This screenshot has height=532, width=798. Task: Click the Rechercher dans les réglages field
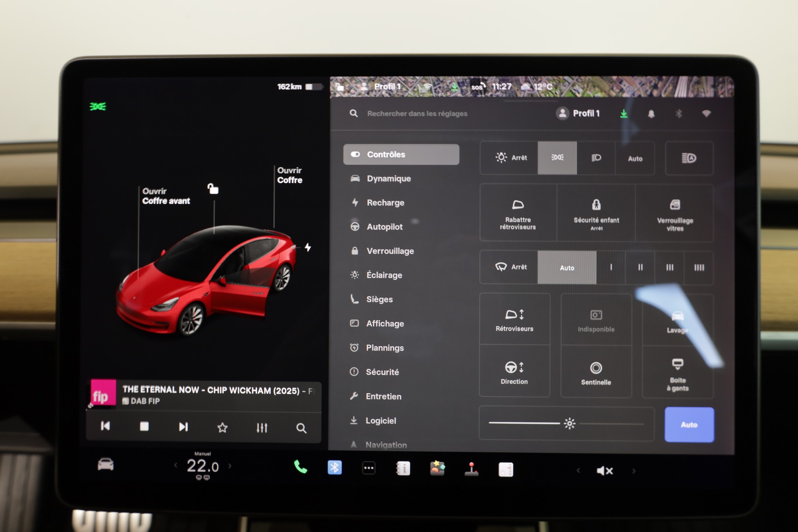(x=417, y=113)
